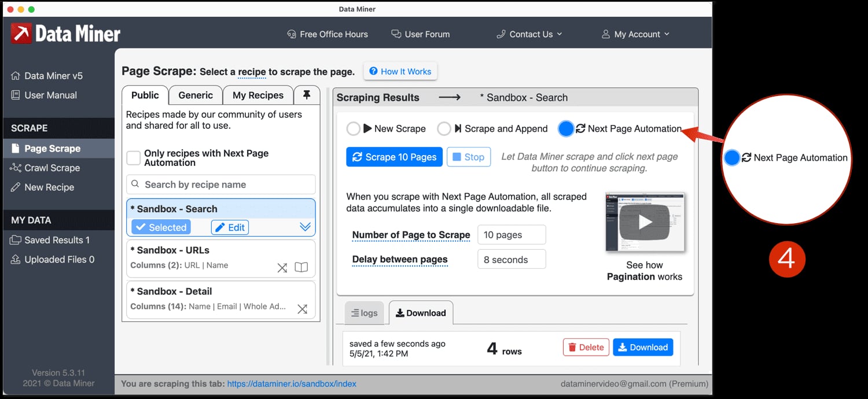
Task: Open the User Forum link
Action: [421, 34]
